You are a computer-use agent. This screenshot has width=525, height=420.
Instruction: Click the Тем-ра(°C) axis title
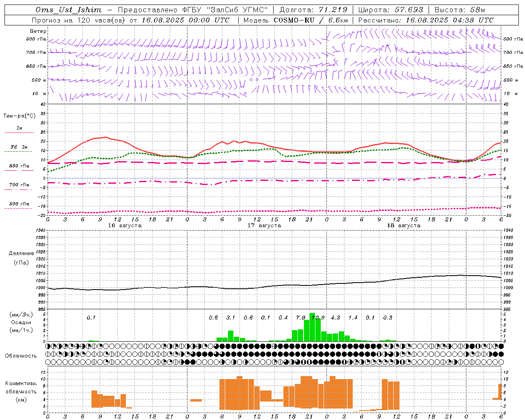19,116
